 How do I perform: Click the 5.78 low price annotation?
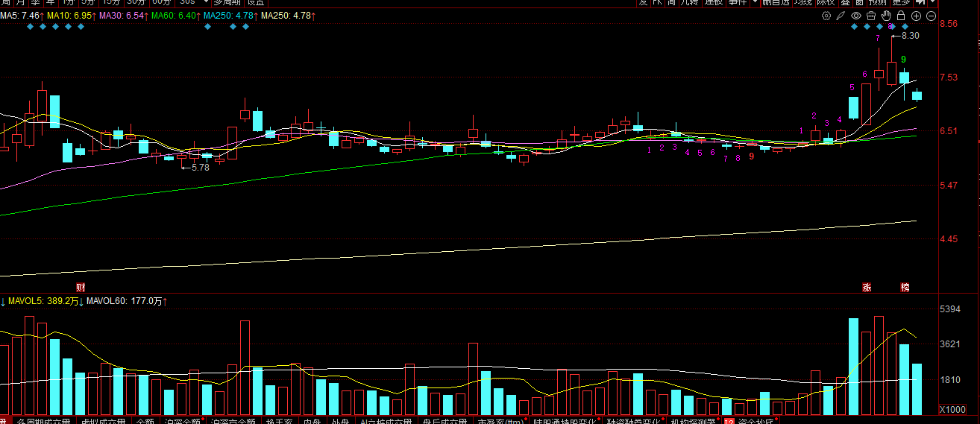pyautogui.click(x=201, y=168)
